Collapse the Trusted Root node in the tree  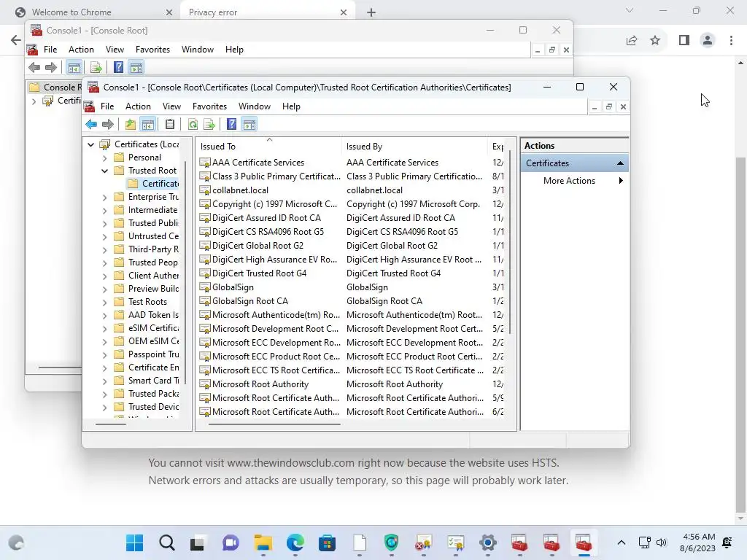click(x=105, y=171)
